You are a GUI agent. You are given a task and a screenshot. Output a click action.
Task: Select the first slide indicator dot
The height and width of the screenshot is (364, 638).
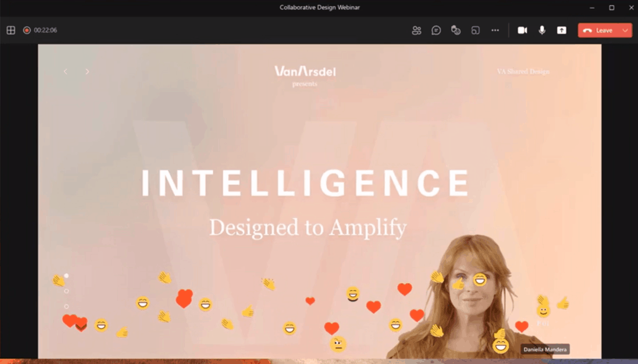[x=66, y=276]
